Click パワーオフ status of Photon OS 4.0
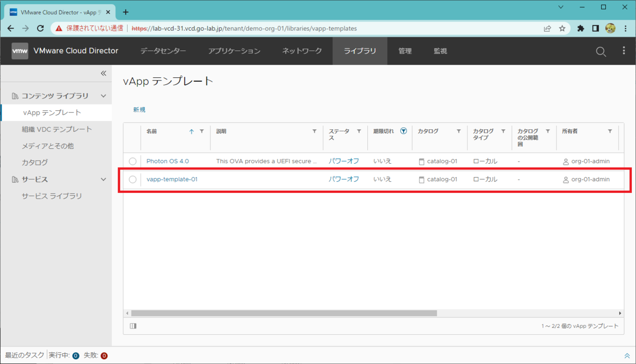Image resolution: width=636 pixels, height=364 pixels. (343, 161)
